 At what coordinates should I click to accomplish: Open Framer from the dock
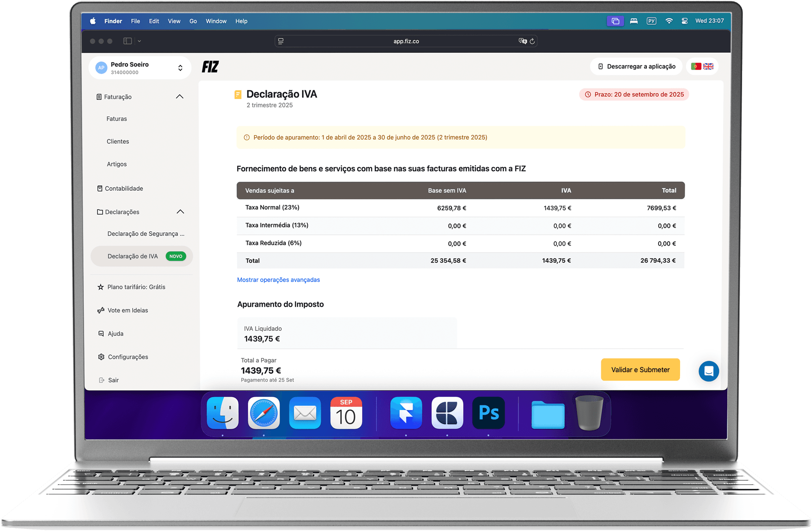pos(406,413)
